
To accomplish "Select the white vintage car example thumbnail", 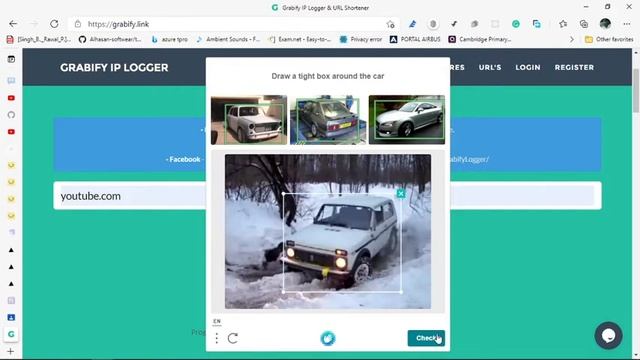I will (249, 120).
